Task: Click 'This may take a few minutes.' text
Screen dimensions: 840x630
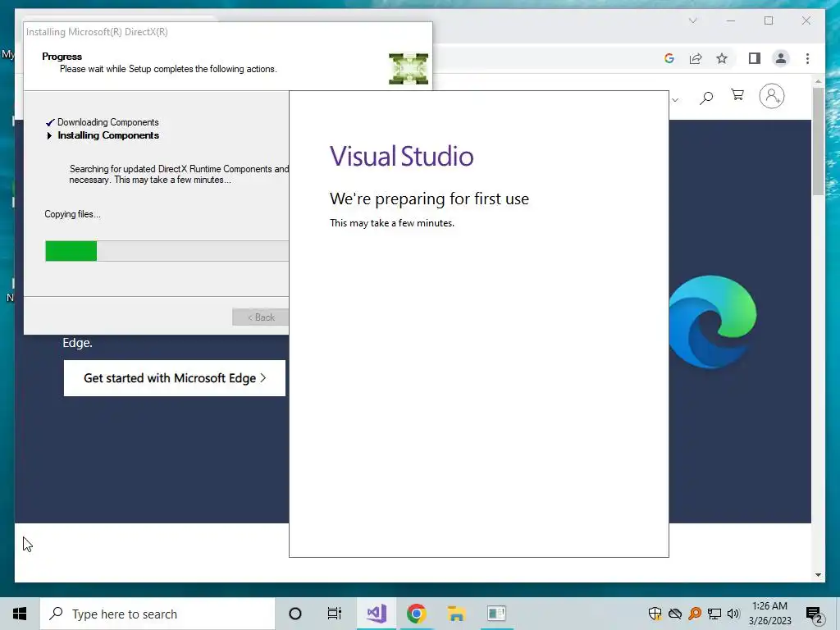Action: [x=392, y=223]
